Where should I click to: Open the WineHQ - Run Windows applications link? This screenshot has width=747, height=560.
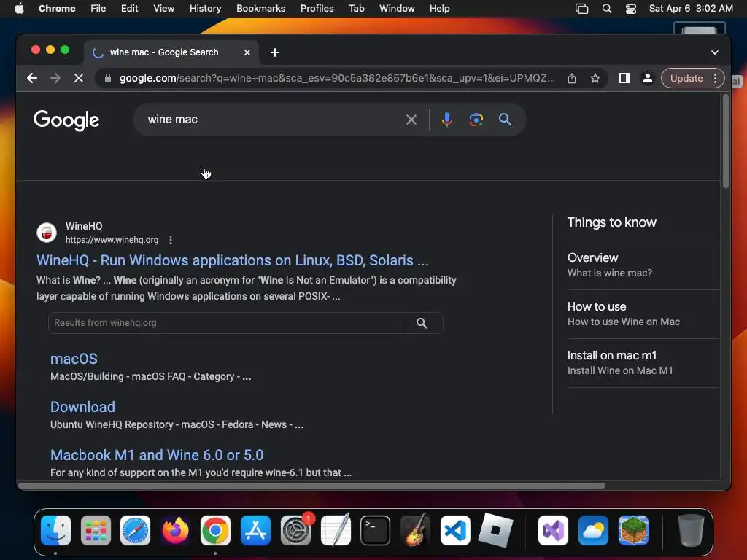pos(233,260)
